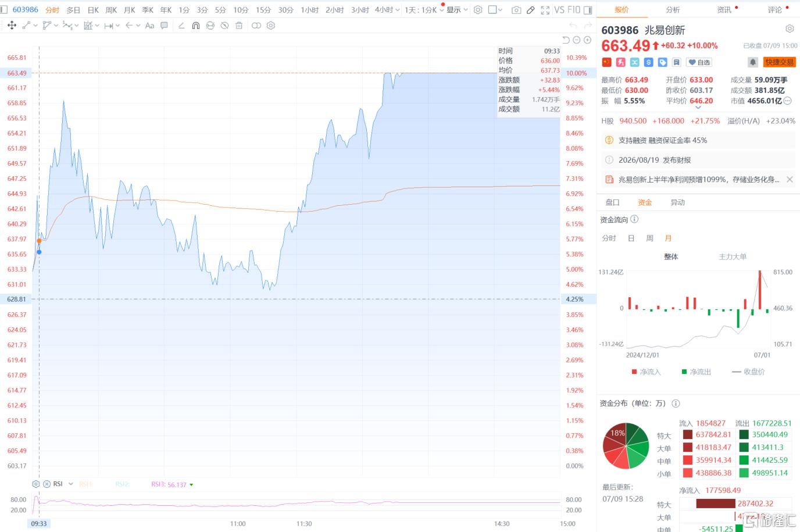Toggle the 净流入 legend series
The width and height of the screenshot is (800, 532).
646,372
